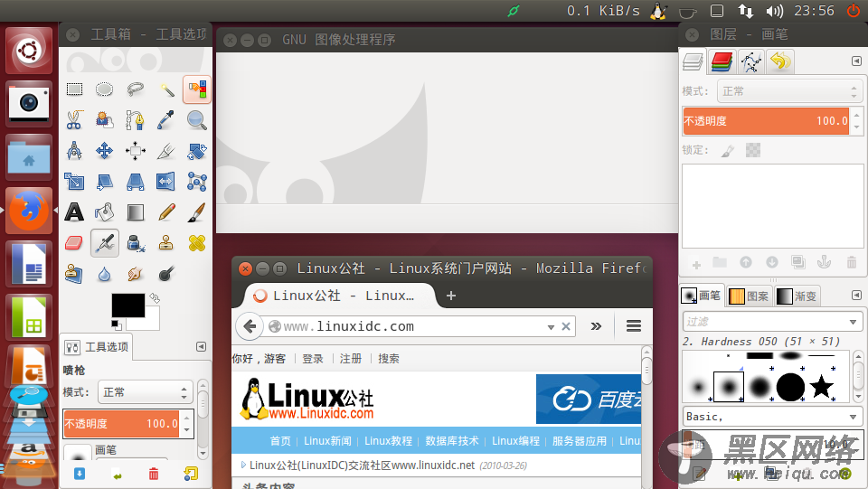
Task: Open tool options tab menu arrow
Action: [x=201, y=346]
